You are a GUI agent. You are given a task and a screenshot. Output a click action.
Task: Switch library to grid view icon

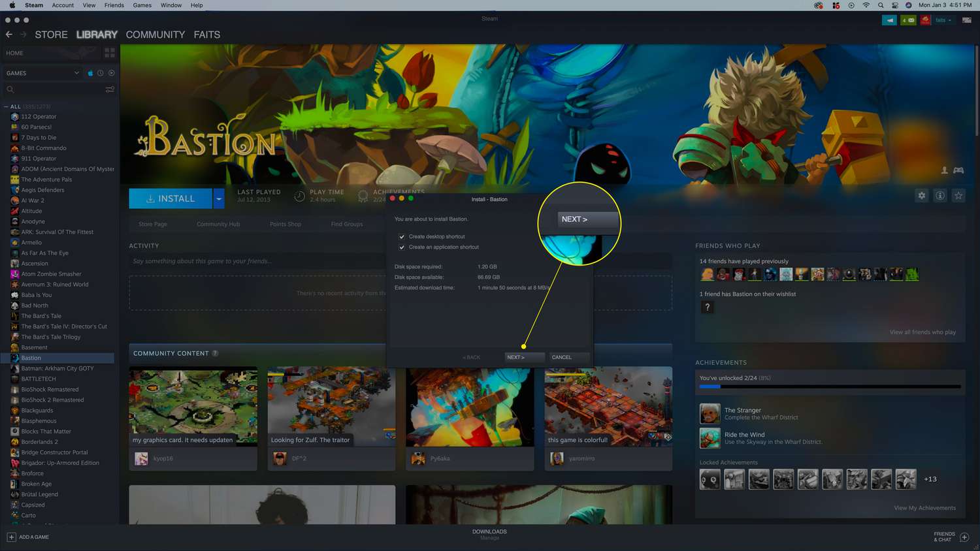click(x=110, y=53)
